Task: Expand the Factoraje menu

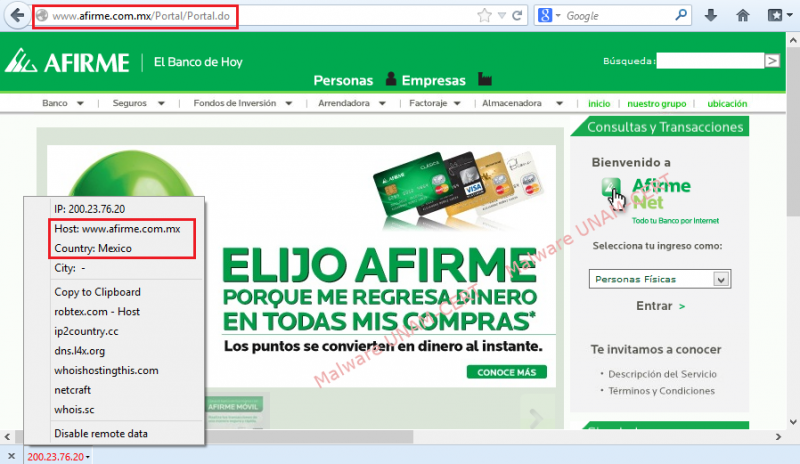Action: [435, 103]
